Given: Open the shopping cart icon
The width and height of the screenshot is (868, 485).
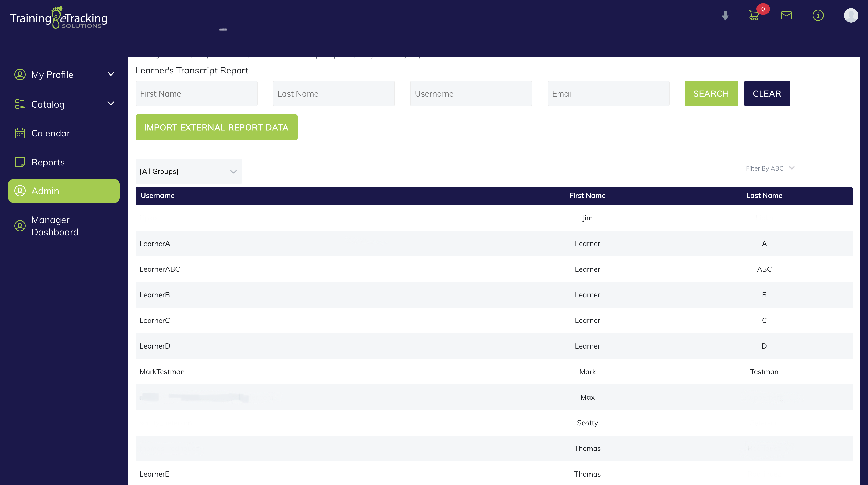Looking at the screenshot, I should (754, 16).
